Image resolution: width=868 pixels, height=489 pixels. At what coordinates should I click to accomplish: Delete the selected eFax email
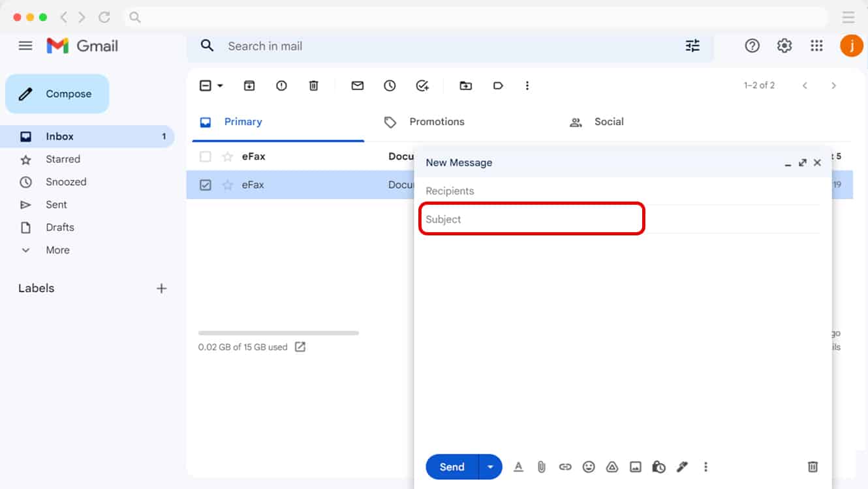pos(314,85)
